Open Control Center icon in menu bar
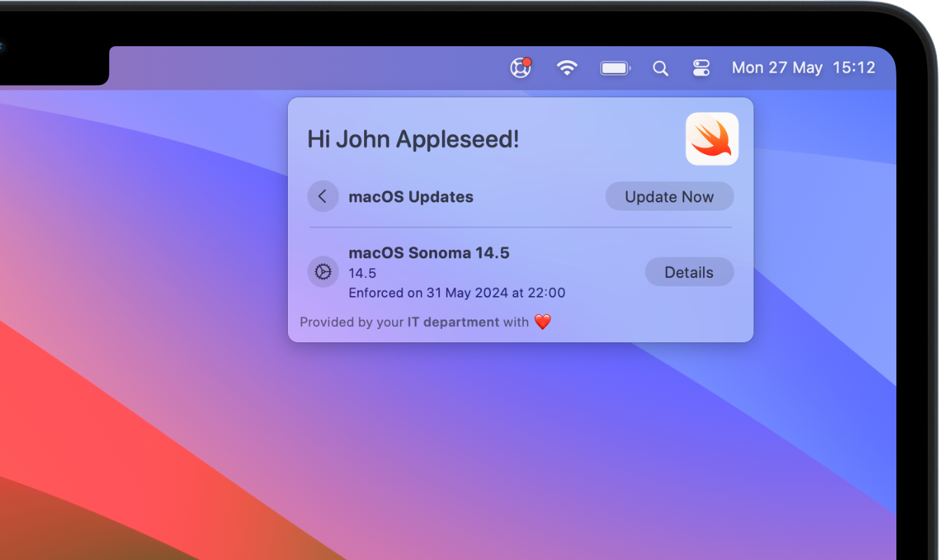 [x=701, y=68]
